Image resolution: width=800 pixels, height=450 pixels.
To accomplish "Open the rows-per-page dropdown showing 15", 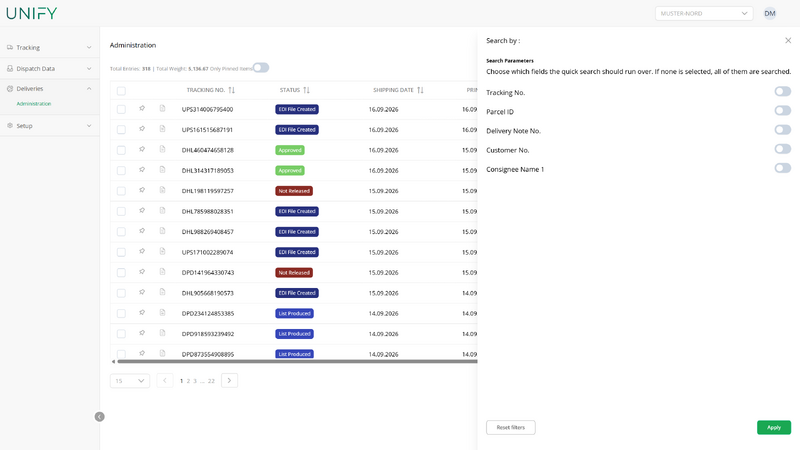I will (x=130, y=381).
